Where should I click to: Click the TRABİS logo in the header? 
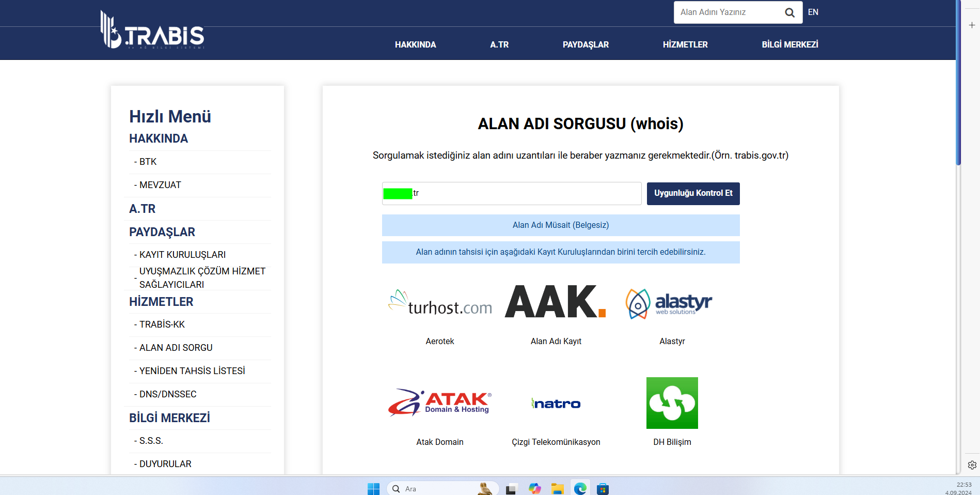point(152,30)
